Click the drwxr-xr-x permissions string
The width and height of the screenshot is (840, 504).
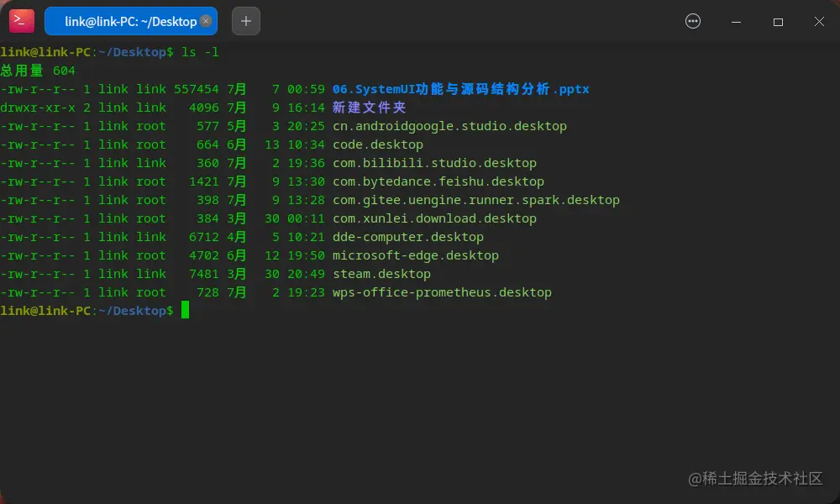click(x=38, y=108)
